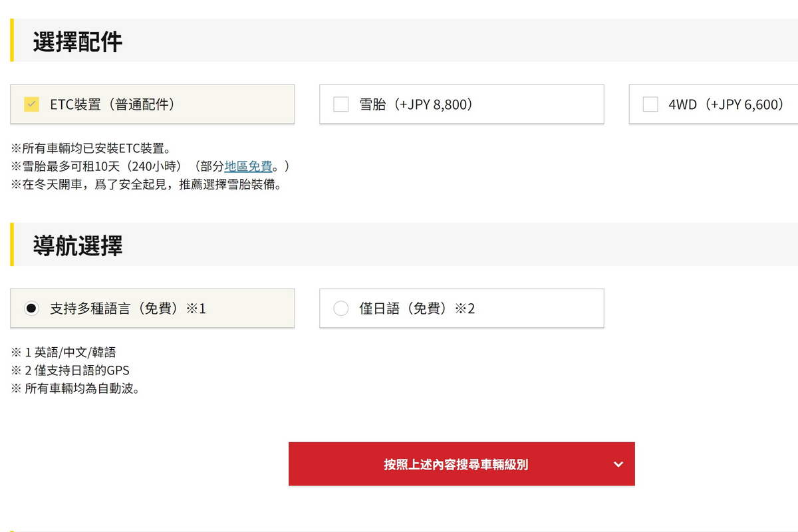Open the 地區免費 link
798x532 pixels.
[x=248, y=166]
